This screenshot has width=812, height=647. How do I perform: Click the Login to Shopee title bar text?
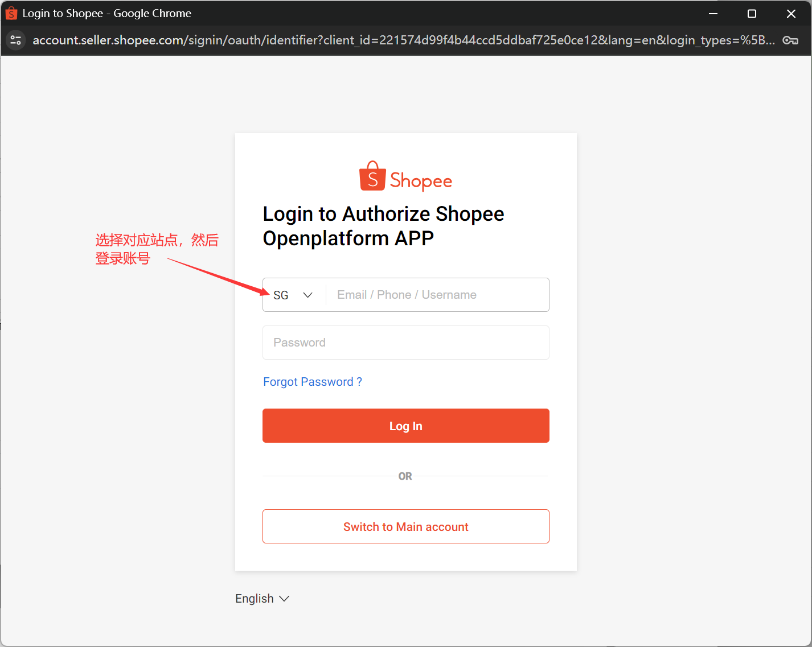[x=106, y=13]
